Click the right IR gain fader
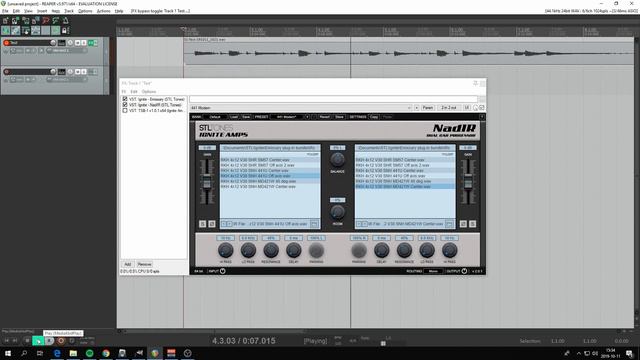The height and width of the screenshot is (360, 640). click(468, 182)
